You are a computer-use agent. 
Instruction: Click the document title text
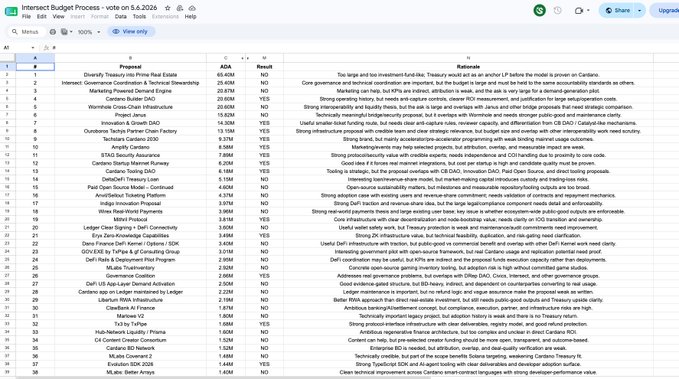(x=89, y=8)
